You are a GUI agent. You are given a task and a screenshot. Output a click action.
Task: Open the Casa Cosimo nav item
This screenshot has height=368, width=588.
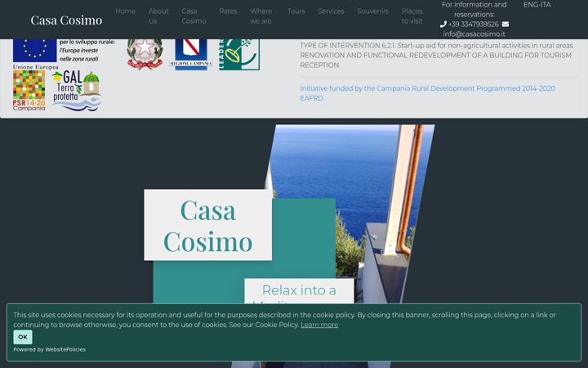[194, 16]
